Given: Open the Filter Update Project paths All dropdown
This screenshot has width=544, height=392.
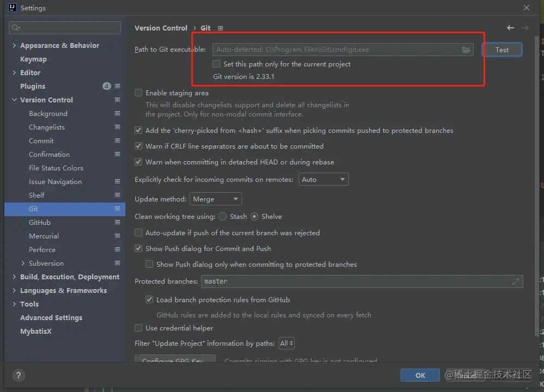Looking at the screenshot, I should 287,344.
